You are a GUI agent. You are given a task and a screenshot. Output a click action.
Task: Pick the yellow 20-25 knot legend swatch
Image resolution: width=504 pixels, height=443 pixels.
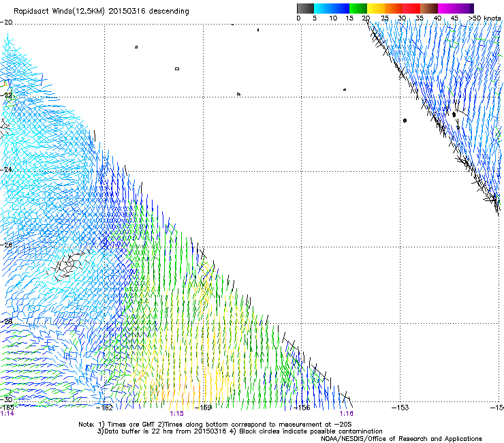tap(376, 8)
